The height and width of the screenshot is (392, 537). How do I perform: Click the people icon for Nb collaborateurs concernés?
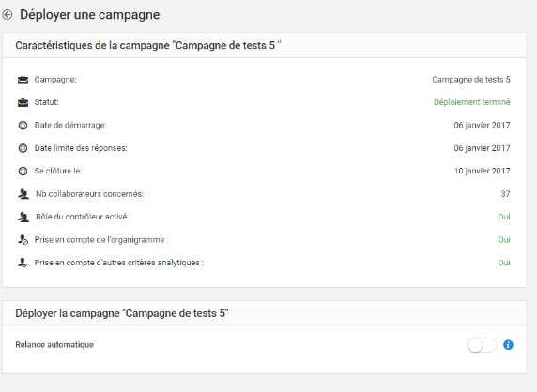click(x=23, y=194)
